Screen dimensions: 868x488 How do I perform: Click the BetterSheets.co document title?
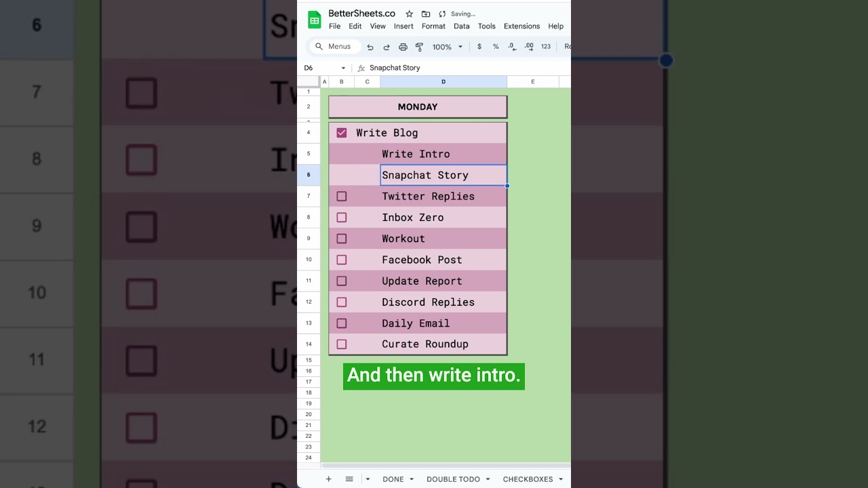coord(361,14)
